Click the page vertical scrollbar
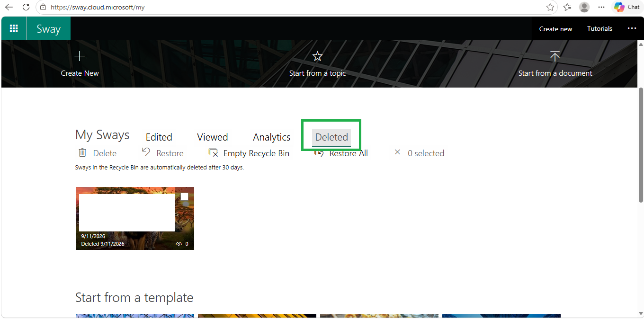Screen dimensions: 644x319 click(x=641, y=145)
